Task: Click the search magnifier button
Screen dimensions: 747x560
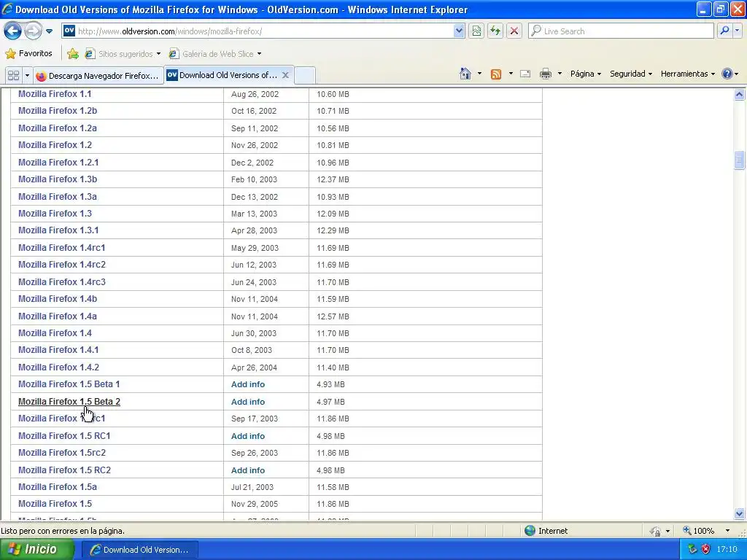Action: (724, 31)
